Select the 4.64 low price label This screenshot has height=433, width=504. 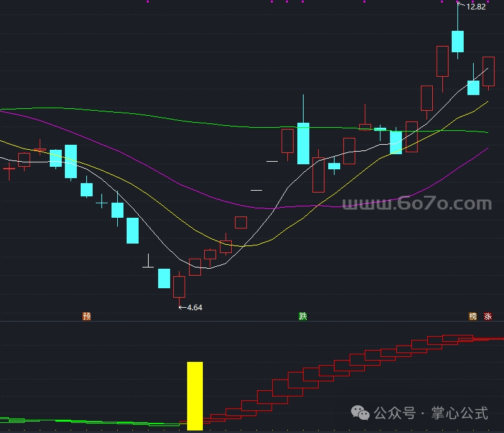point(195,307)
